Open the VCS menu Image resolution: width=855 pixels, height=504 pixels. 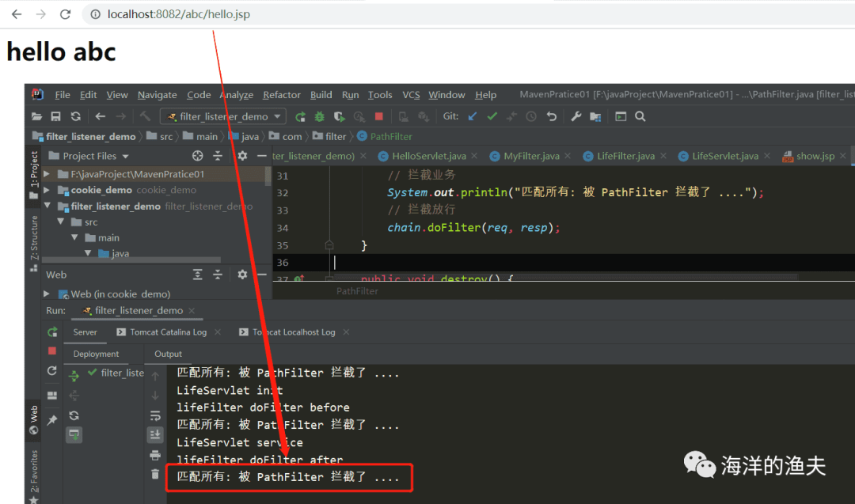(x=411, y=95)
